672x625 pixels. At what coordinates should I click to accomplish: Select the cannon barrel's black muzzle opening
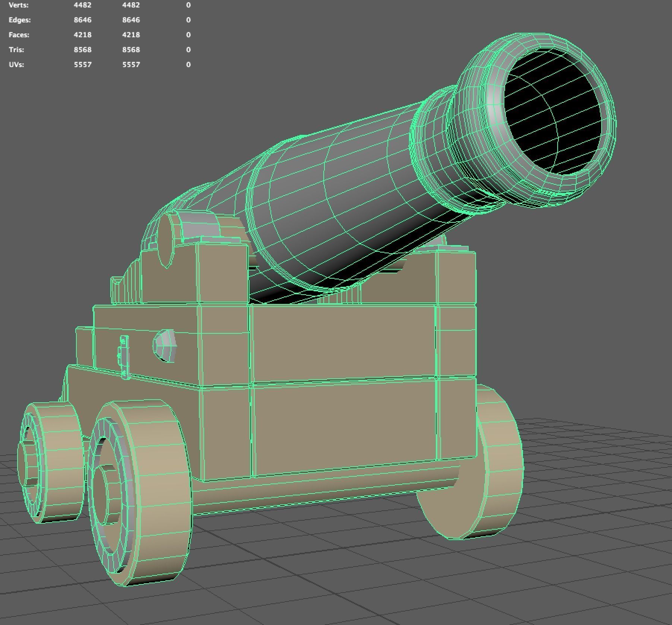553,112
